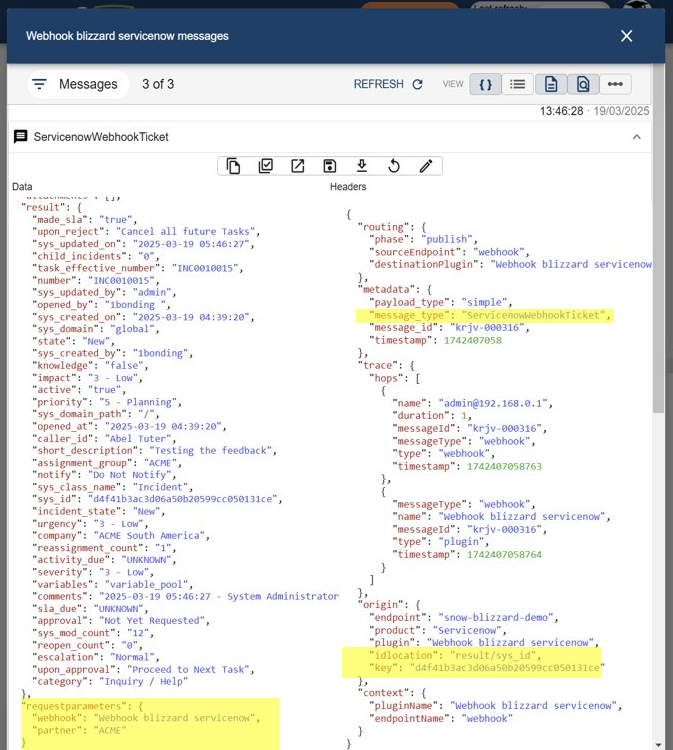Click the select-all checkmark toolbar icon
Screen dimensions: 673x750
pyautogui.click(x=265, y=166)
